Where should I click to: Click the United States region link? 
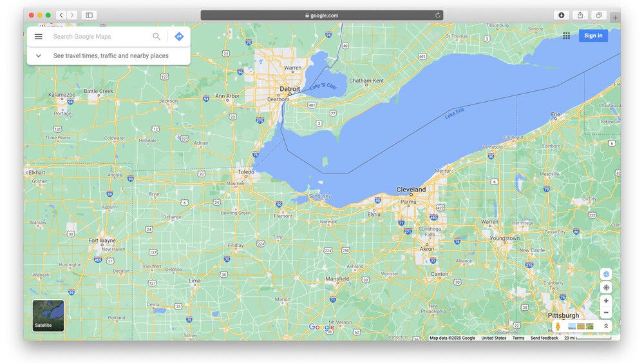494,338
